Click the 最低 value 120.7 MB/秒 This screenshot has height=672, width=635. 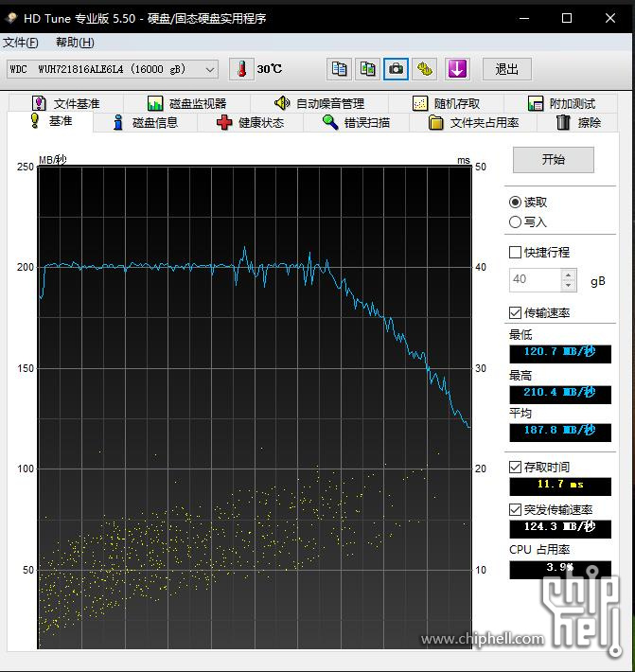point(560,354)
